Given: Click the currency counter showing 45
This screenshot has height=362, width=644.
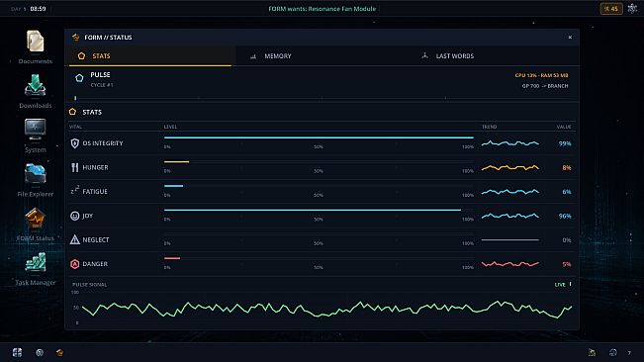Looking at the screenshot, I should point(611,9).
